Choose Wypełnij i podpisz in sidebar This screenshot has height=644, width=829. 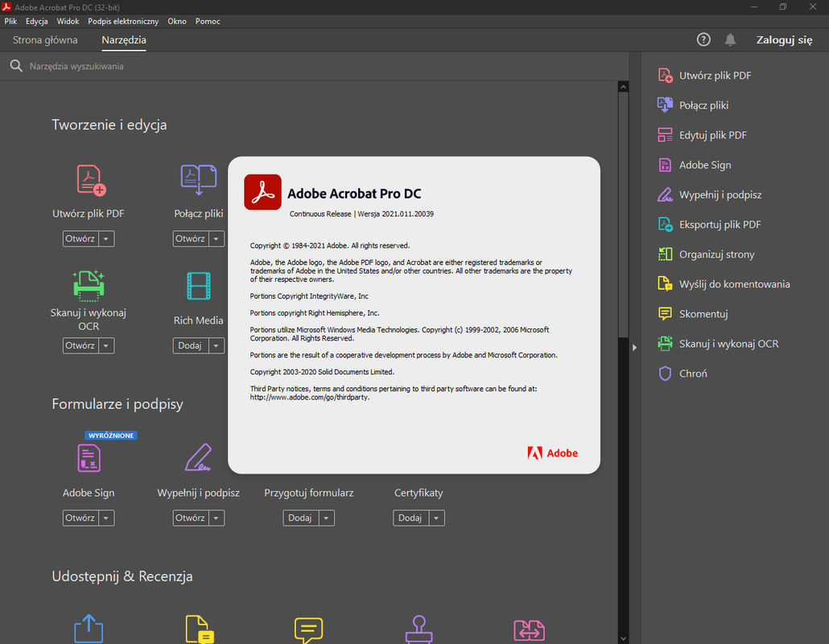point(710,195)
